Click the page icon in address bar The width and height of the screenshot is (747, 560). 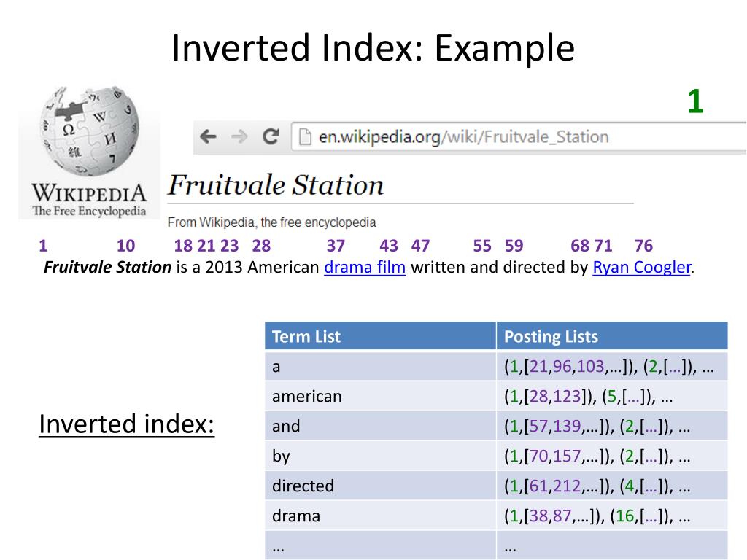(304, 136)
